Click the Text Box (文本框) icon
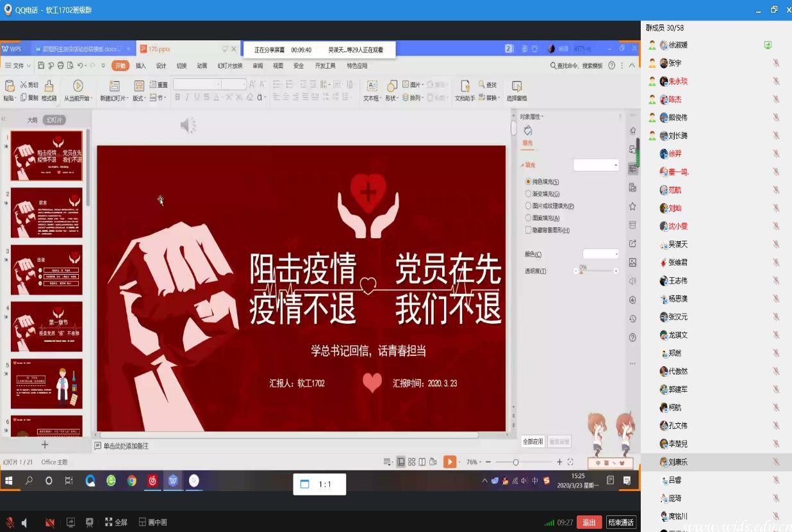Viewport: 792px width, 532px height. 372,86
